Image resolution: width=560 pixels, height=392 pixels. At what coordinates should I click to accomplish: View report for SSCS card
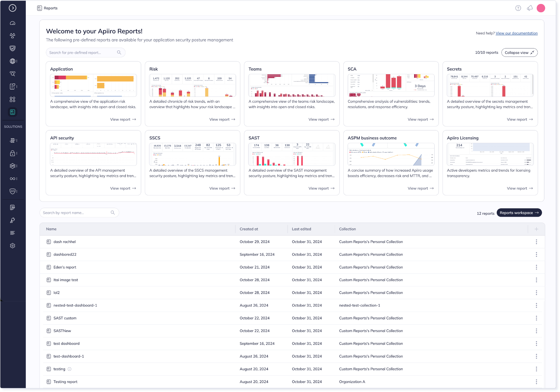point(222,188)
